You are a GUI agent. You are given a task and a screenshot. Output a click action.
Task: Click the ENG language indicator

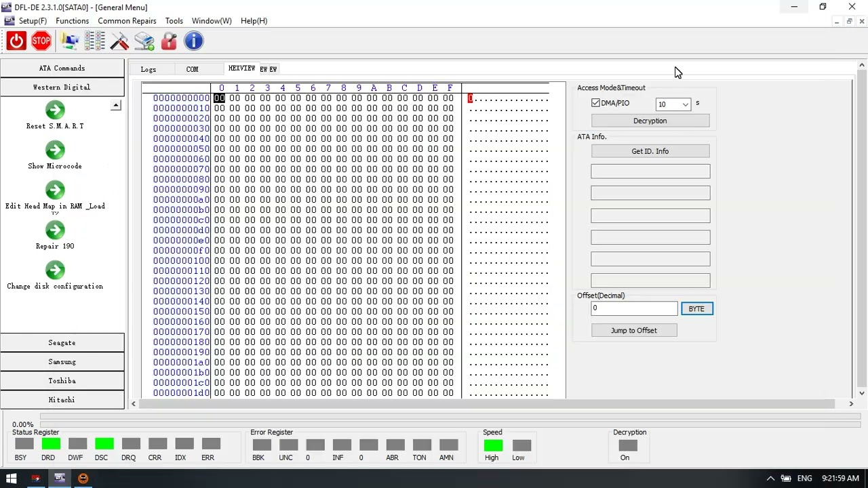coord(805,479)
